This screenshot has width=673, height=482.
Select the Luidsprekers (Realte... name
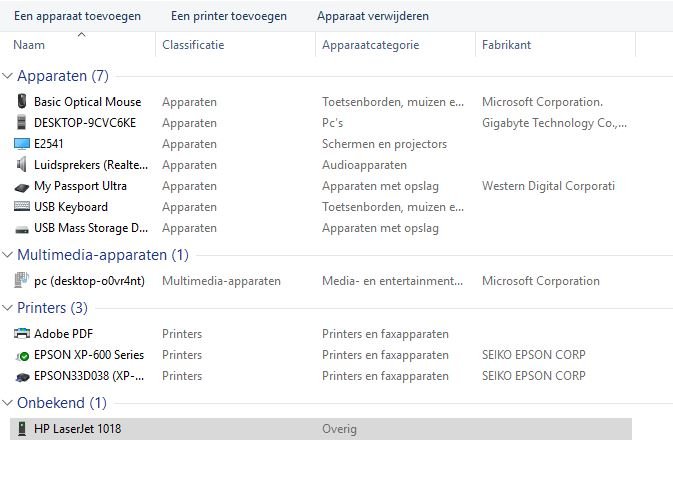[x=91, y=165]
